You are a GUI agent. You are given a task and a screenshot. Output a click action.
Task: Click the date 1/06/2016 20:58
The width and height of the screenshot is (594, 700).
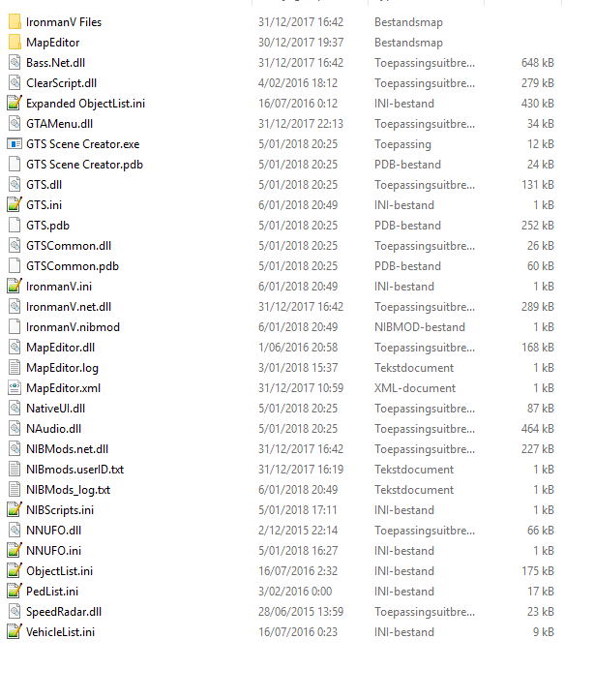point(297,348)
